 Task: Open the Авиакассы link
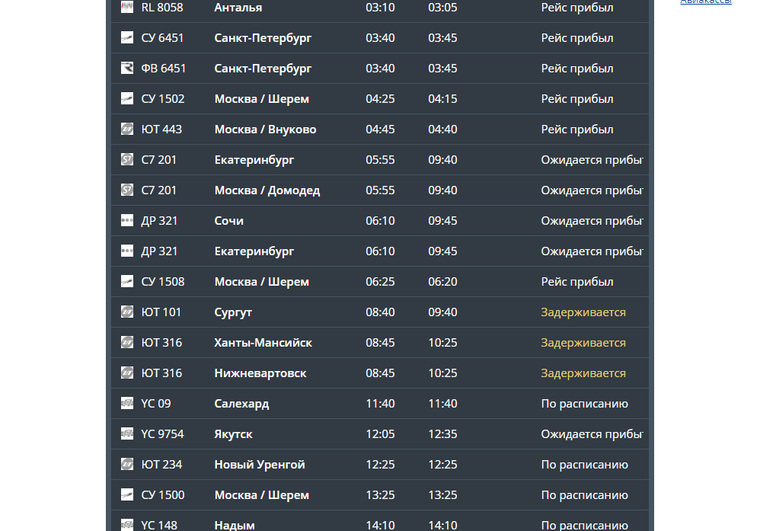[706, 2]
